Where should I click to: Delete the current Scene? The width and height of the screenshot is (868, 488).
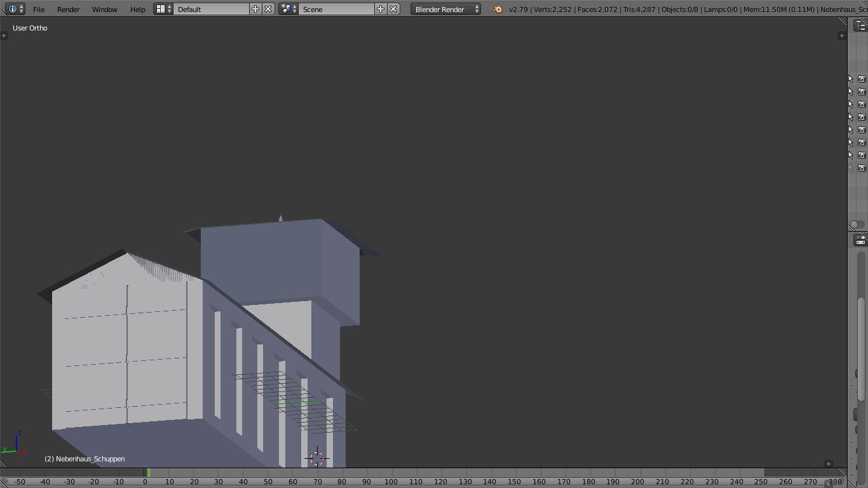click(393, 9)
